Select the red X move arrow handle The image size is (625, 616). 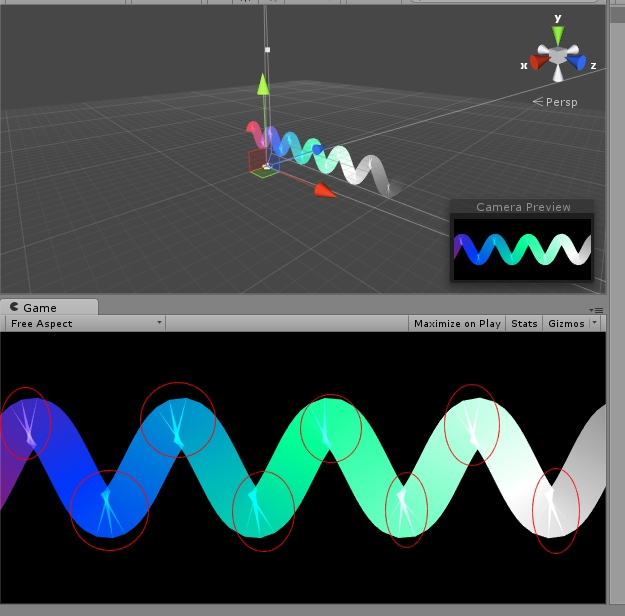(324, 189)
